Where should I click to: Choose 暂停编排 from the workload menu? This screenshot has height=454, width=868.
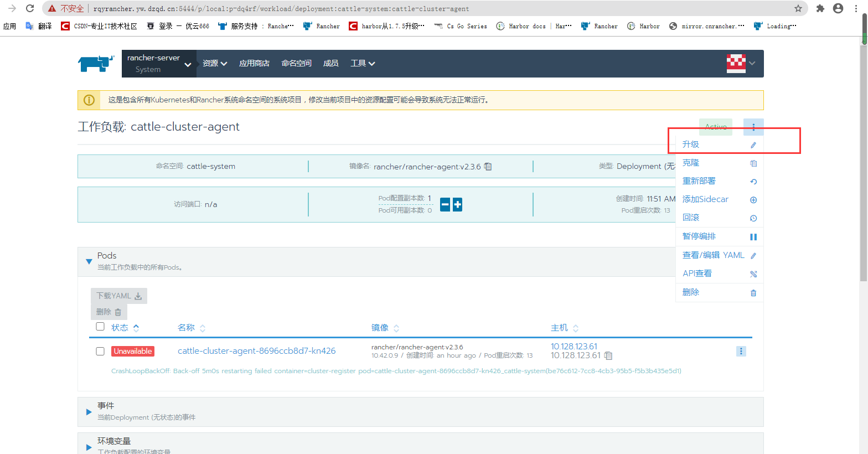pos(720,236)
